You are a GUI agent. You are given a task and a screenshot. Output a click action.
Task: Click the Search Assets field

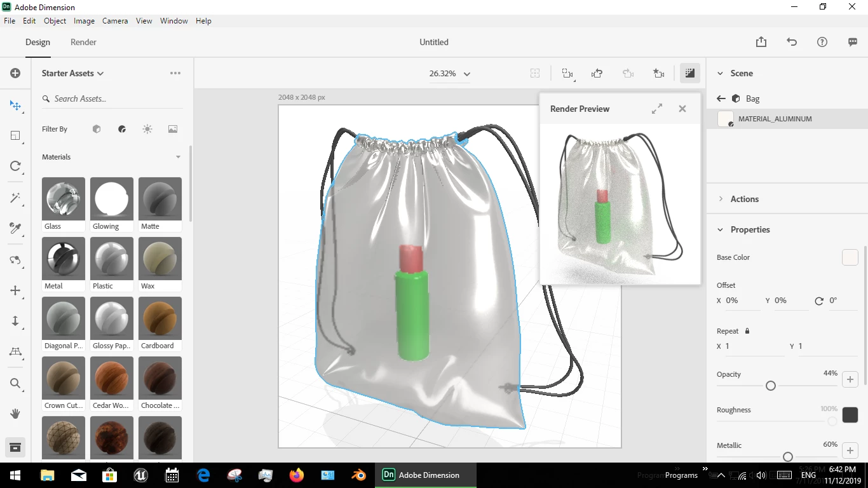[x=112, y=98]
